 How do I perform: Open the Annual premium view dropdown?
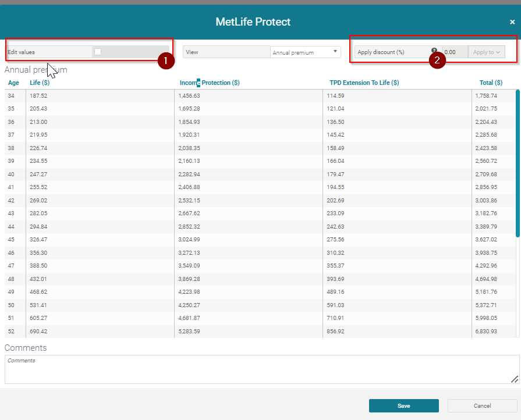coord(306,52)
